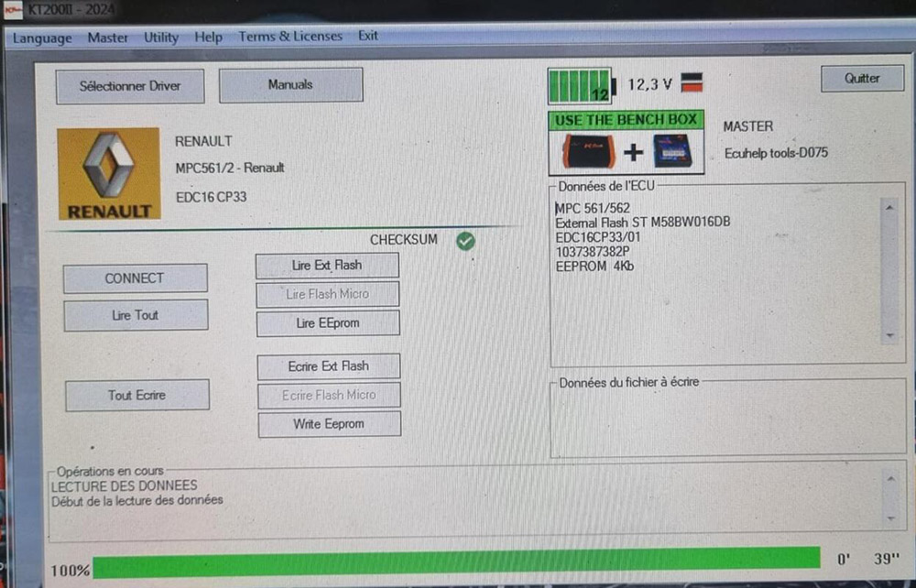Choose Exit in the menu bar
Screen dimensions: 916x588
[x=368, y=36]
